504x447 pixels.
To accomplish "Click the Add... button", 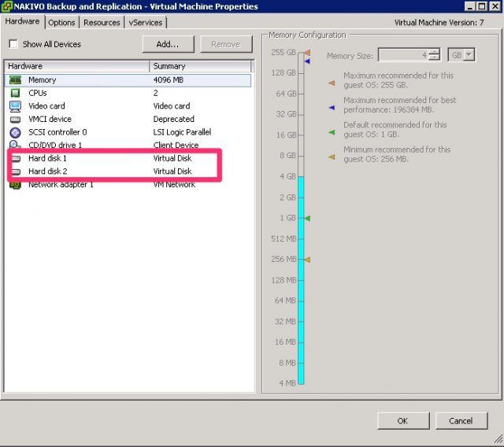I will click(168, 44).
